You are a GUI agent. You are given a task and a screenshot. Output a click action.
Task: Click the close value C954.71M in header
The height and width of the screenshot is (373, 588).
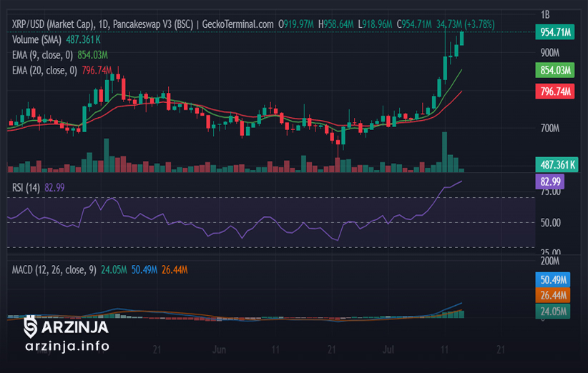coord(414,24)
